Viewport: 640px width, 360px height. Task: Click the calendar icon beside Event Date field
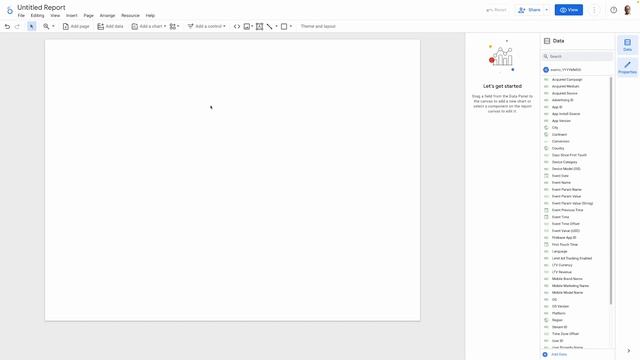[x=546, y=176]
